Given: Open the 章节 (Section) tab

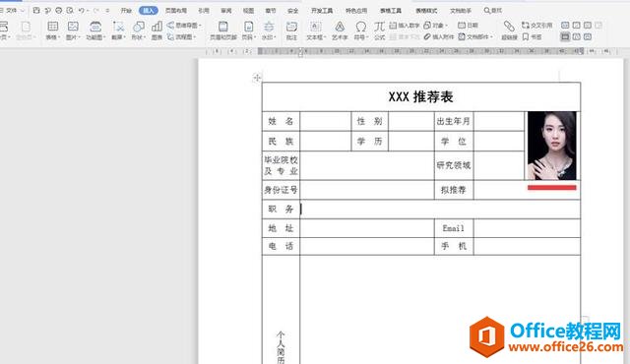Looking at the screenshot, I should coord(271,11).
